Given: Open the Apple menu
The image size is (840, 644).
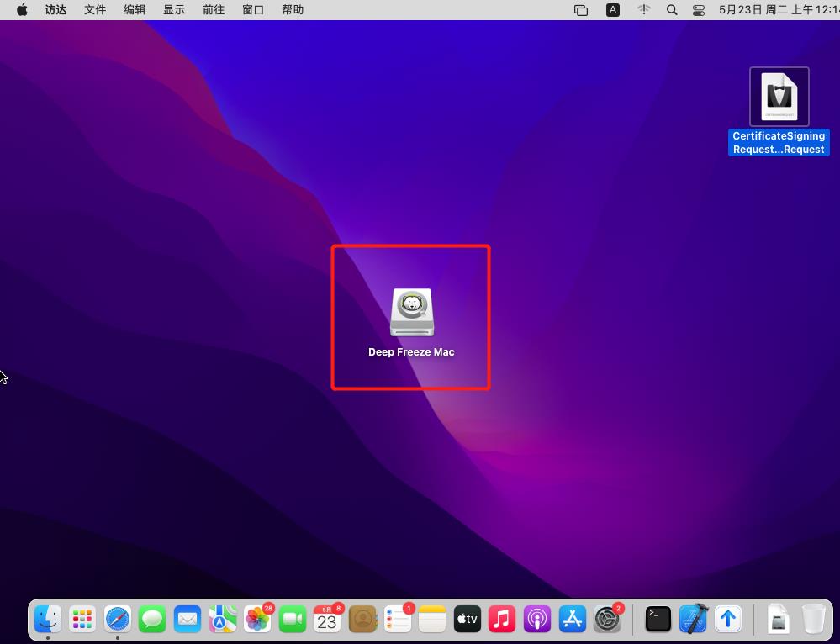Looking at the screenshot, I should click(22, 10).
